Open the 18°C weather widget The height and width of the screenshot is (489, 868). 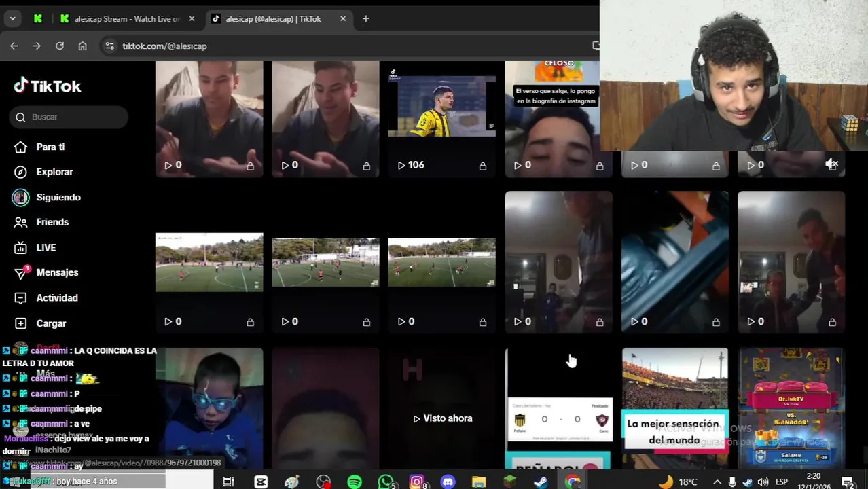click(x=677, y=482)
